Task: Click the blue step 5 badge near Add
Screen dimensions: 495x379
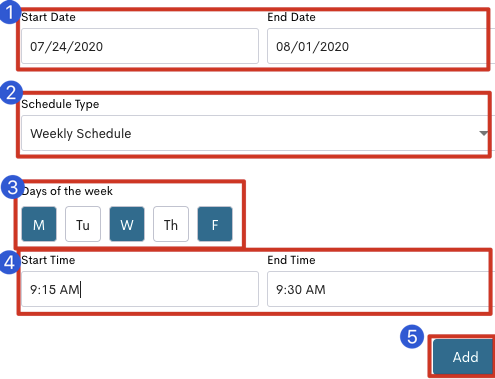Action: pos(412,337)
